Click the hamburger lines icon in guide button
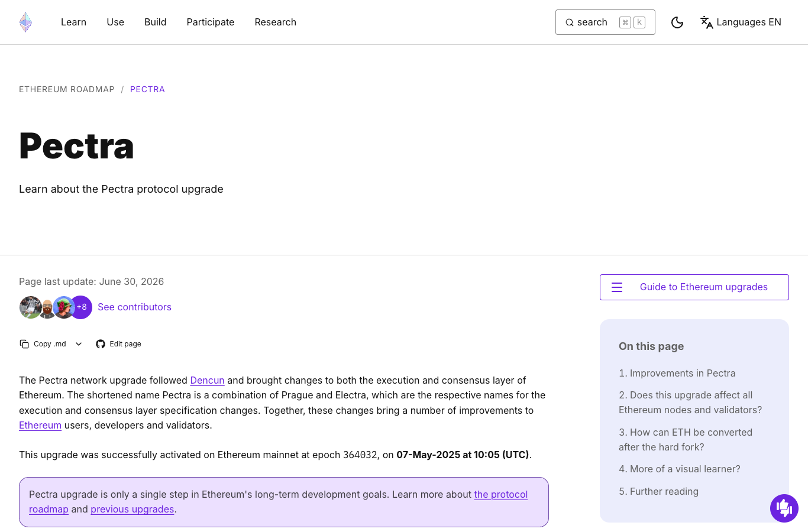 (x=617, y=287)
